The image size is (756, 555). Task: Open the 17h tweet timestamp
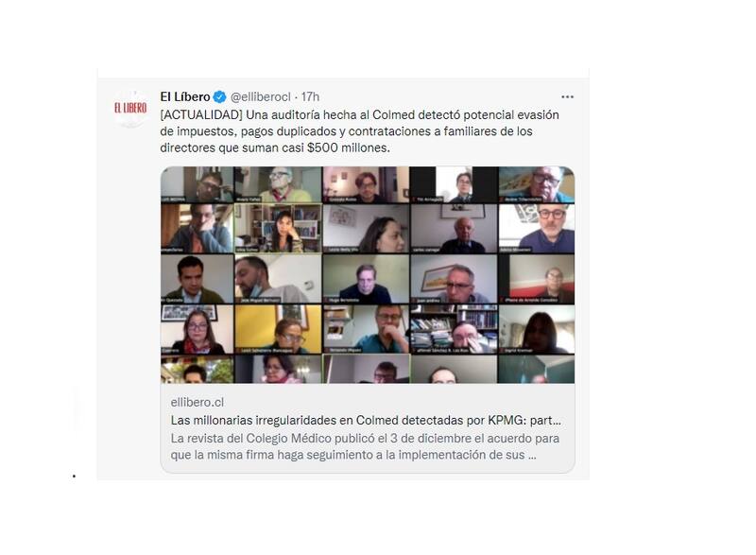tap(310, 97)
